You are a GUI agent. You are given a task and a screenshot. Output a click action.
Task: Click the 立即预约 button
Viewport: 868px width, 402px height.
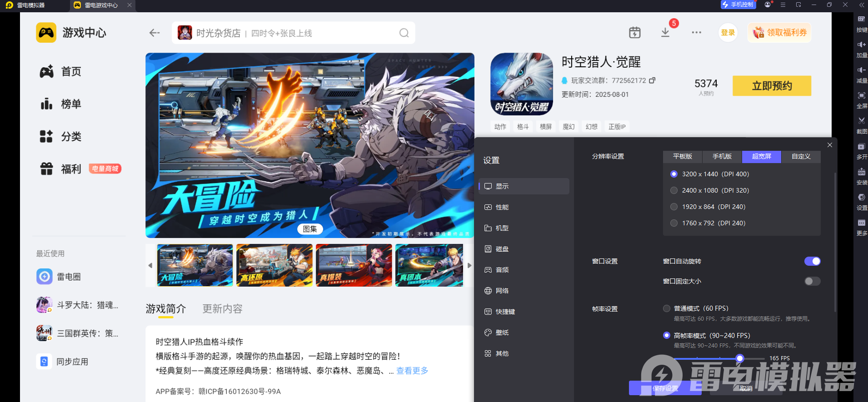coord(772,86)
